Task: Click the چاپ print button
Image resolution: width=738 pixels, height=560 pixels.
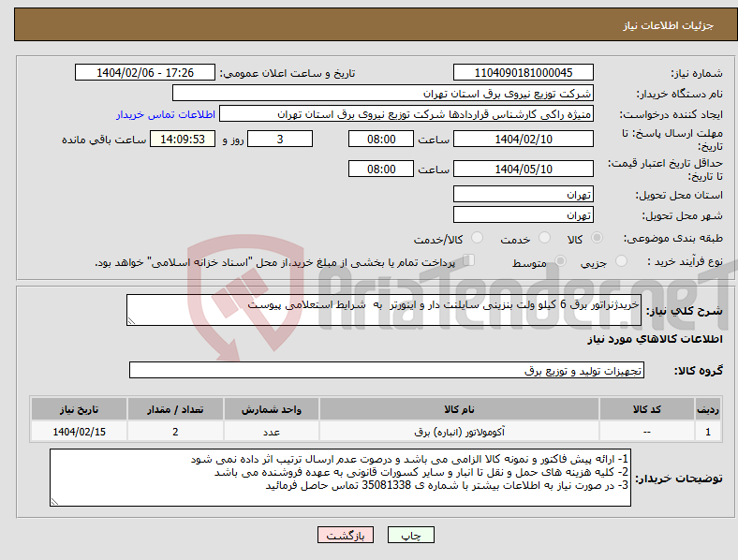Action: (411, 535)
